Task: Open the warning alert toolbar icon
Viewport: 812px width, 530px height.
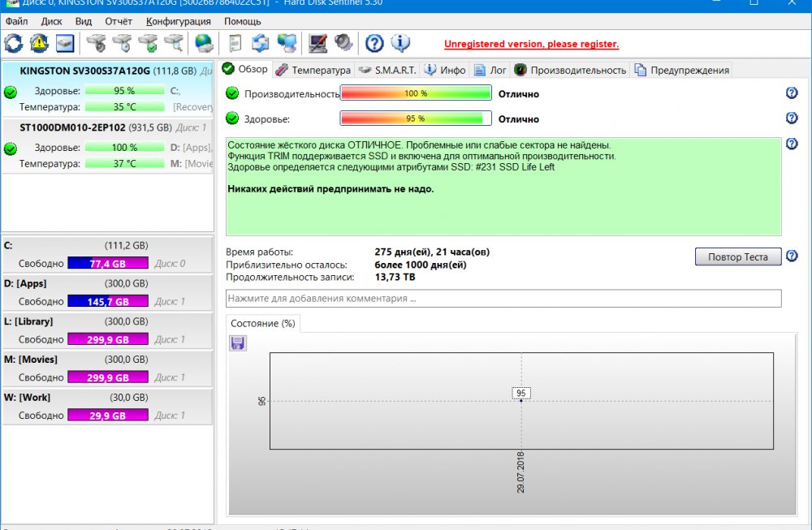Action: (x=39, y=43)
